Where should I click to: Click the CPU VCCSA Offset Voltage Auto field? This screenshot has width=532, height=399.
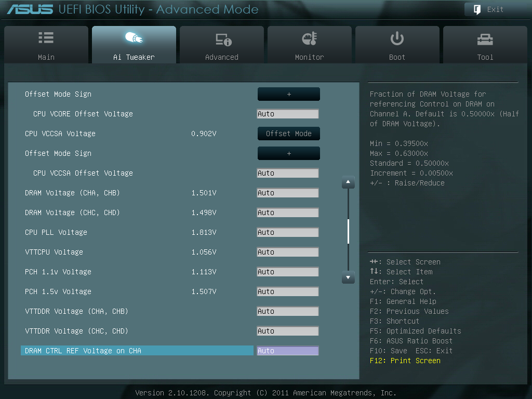[x=288, y=173]
